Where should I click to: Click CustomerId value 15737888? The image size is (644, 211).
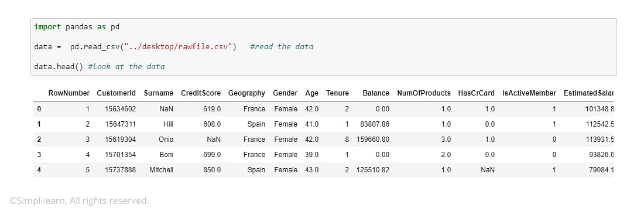[x=121, y=170]
